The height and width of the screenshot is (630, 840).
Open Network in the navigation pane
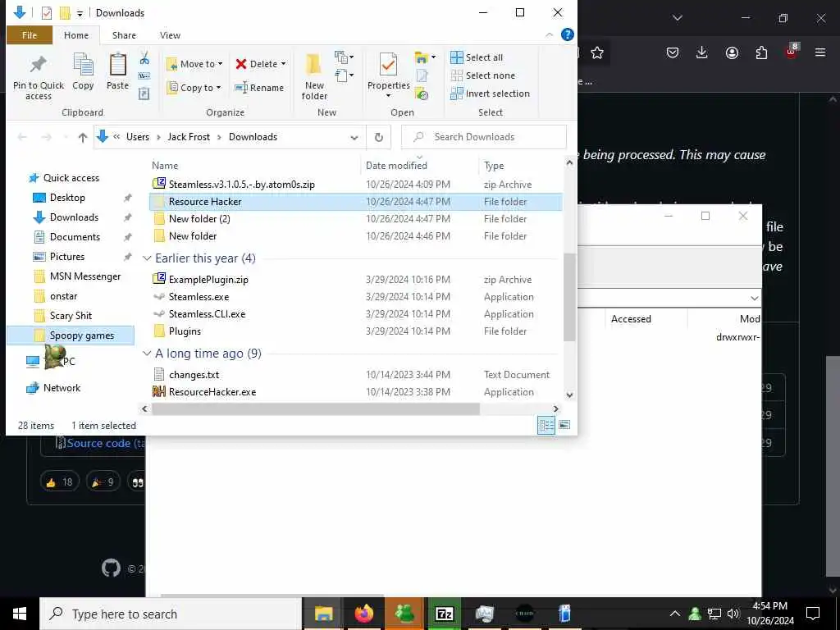61,388
